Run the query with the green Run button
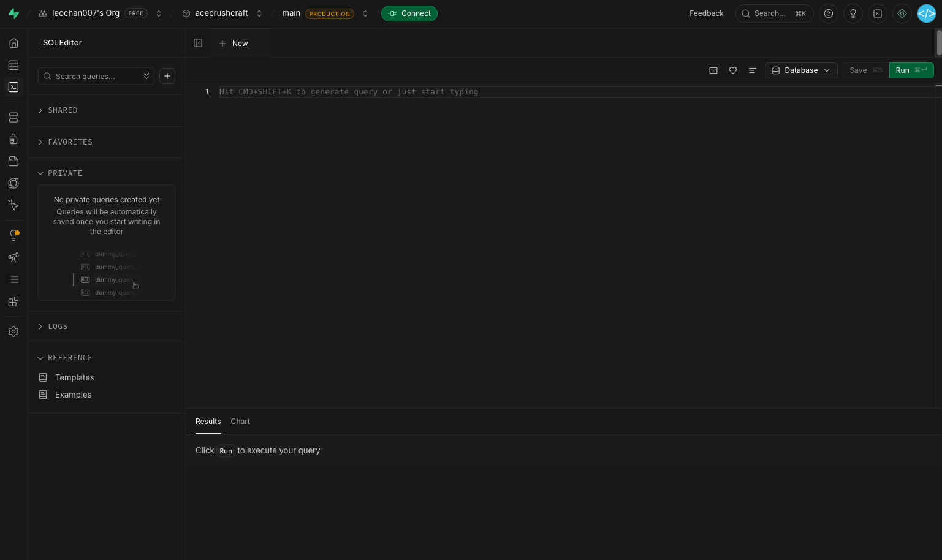 [x=911, y=70]
